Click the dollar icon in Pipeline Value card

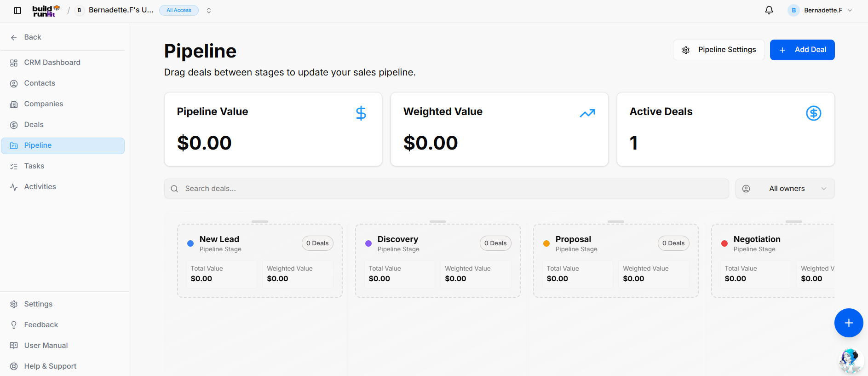pyautogui.click(x=361, y=113)
